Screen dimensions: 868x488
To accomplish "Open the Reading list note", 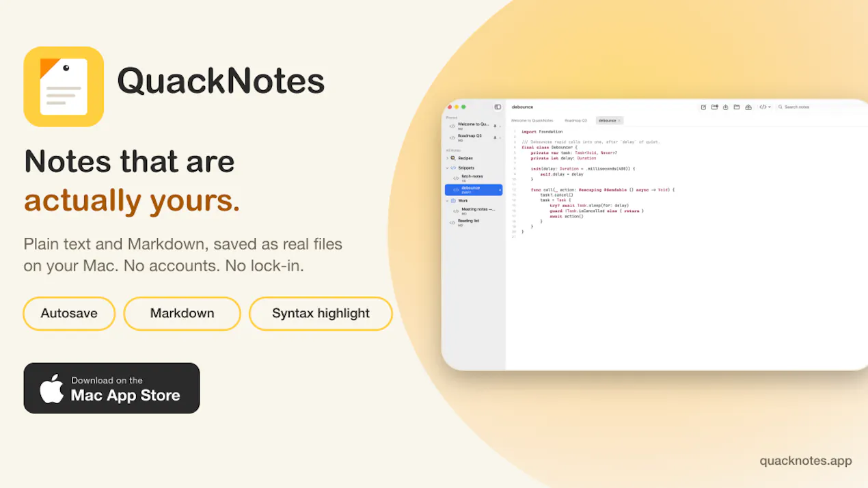I will [x=474, y=223].
